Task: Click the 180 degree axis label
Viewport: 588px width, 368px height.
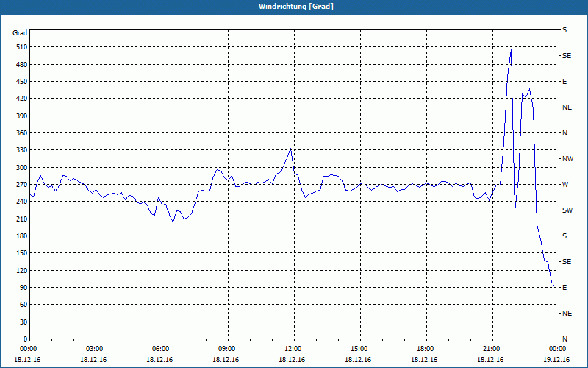Action: (22, 236)
